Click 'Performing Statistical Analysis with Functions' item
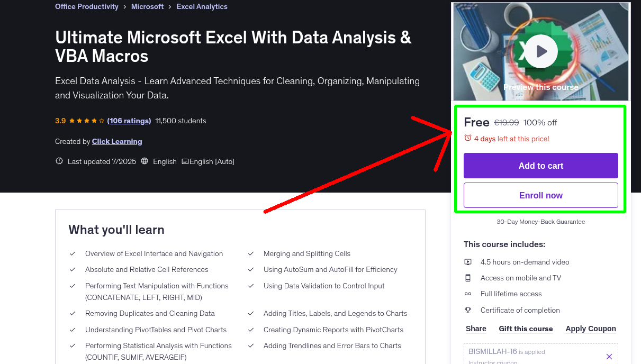 [x=158, y=351]
